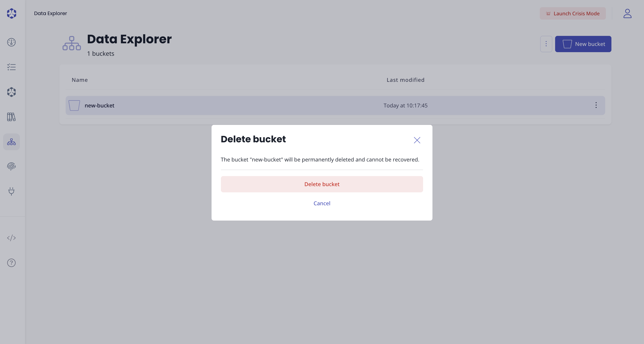Select the dashboard gauge icon in sidebar
Screen dimensions: 644x344
click(11, 42)
